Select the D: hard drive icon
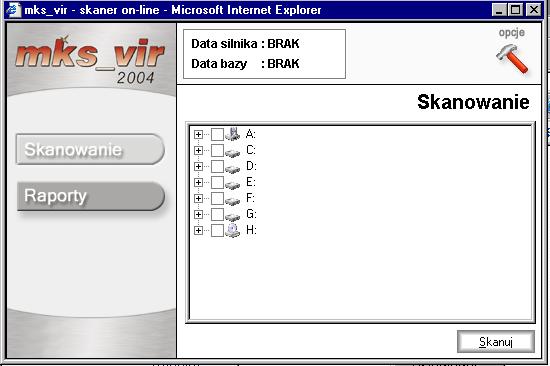550x366 pixels. 232,167
